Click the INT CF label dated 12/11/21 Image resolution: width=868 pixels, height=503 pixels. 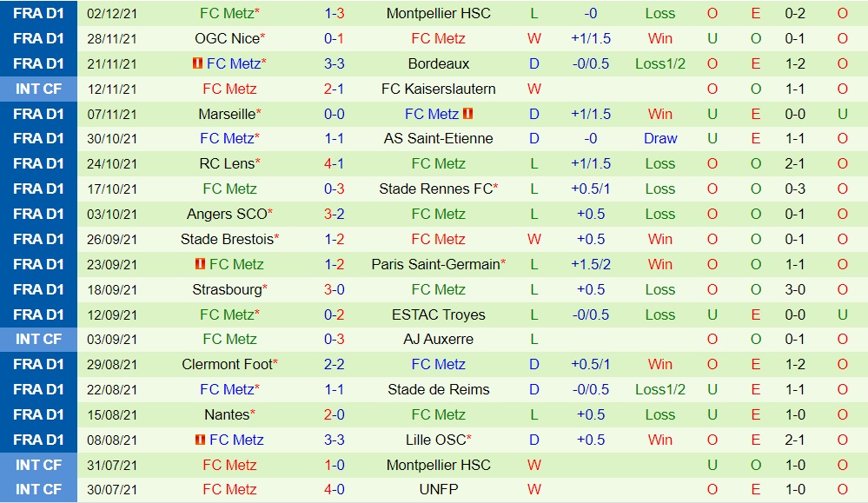(x=38, y=89)
